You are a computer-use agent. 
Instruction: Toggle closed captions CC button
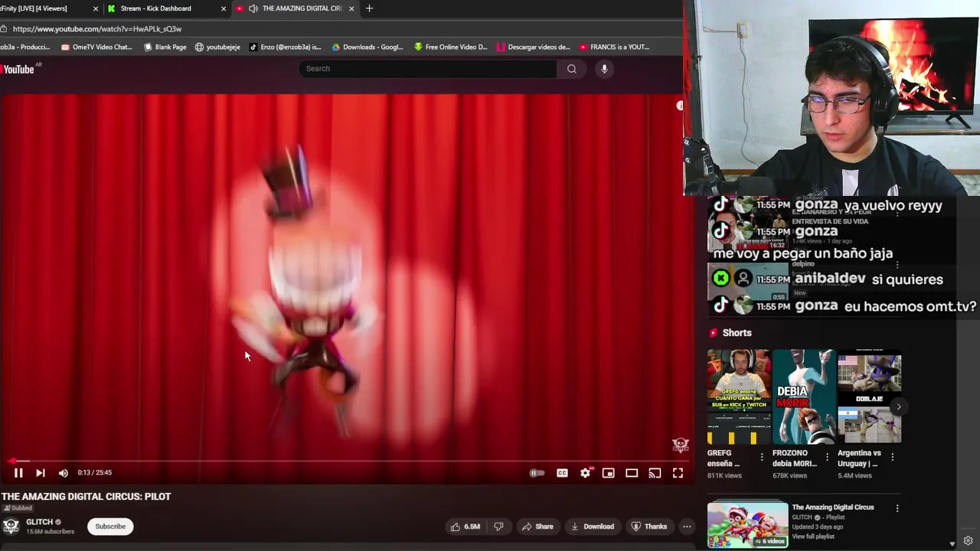click(x=562, y=473)
